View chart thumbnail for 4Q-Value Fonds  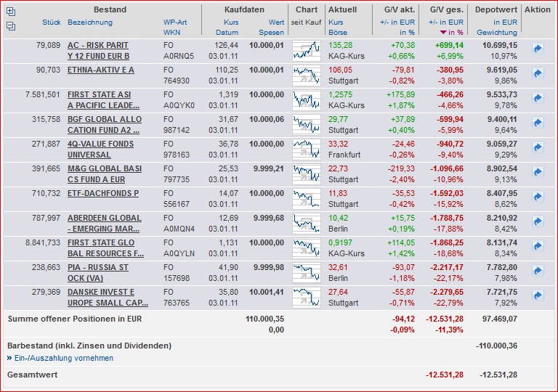coord(307,150)
